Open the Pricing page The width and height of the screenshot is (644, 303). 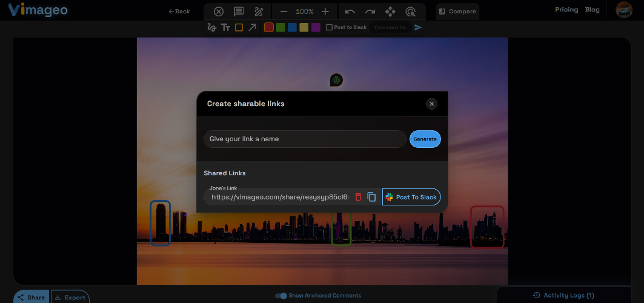566,10
